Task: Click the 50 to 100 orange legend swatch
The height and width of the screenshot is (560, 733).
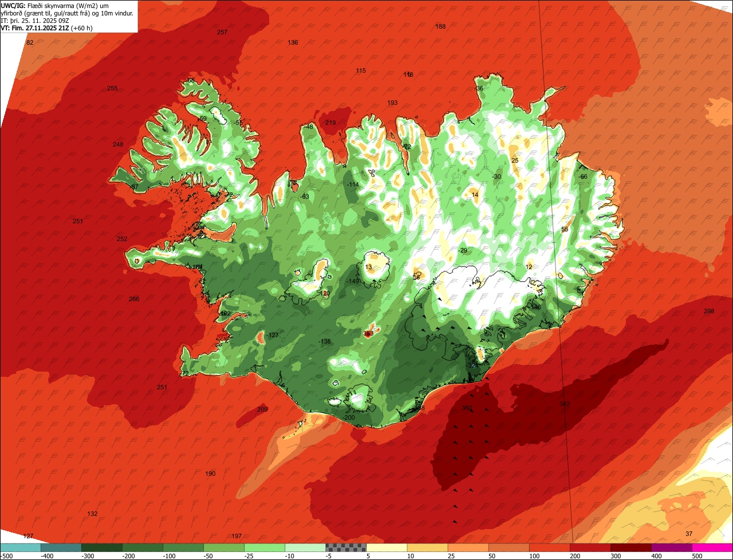Action: pos(509,547)
